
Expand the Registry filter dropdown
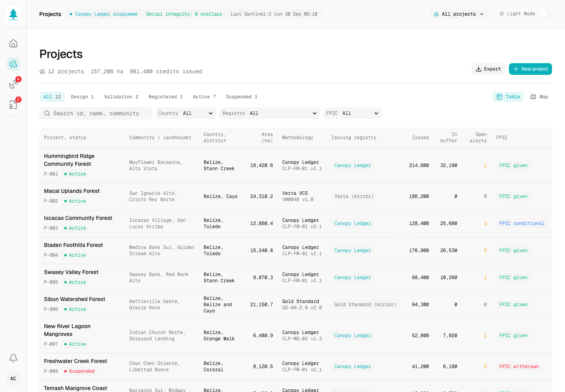(270, 113)
